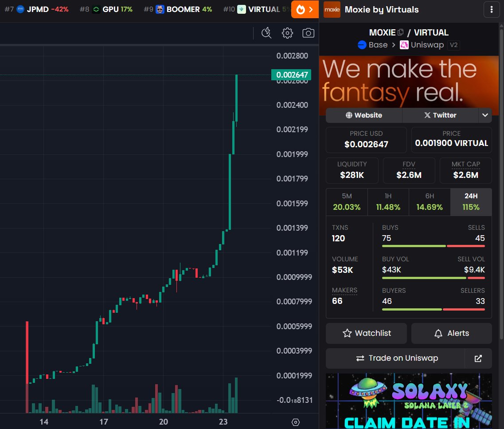Open the trending fire icon button

(x=305, y=9)
